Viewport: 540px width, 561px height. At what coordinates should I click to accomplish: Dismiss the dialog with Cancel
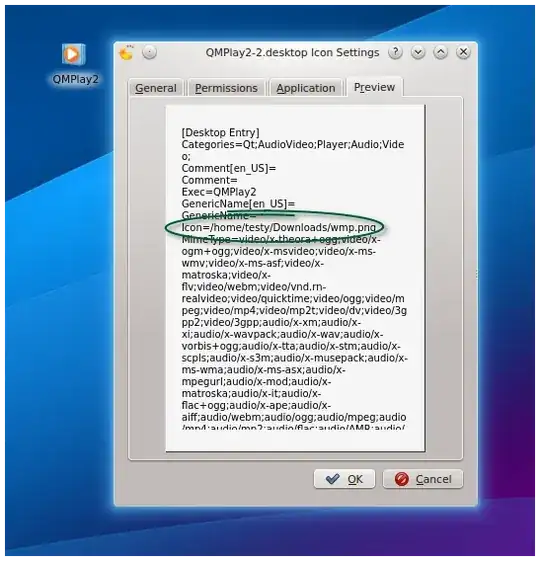[423, 479]
